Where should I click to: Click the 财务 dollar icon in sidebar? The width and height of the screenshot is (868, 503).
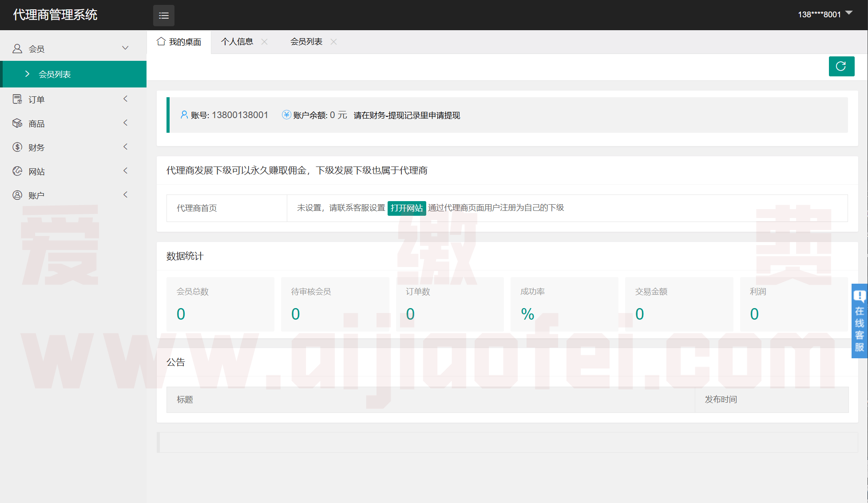coord(17,147)
